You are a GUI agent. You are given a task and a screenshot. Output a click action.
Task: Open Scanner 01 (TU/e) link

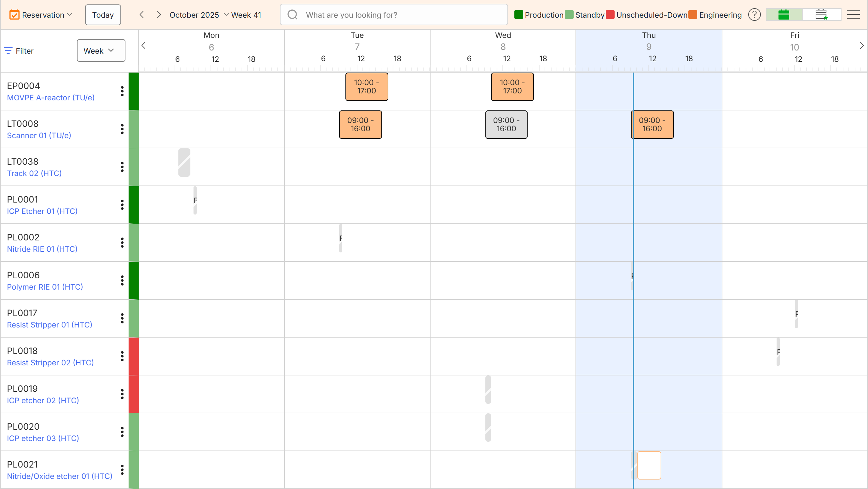click(x=39, y=136)
